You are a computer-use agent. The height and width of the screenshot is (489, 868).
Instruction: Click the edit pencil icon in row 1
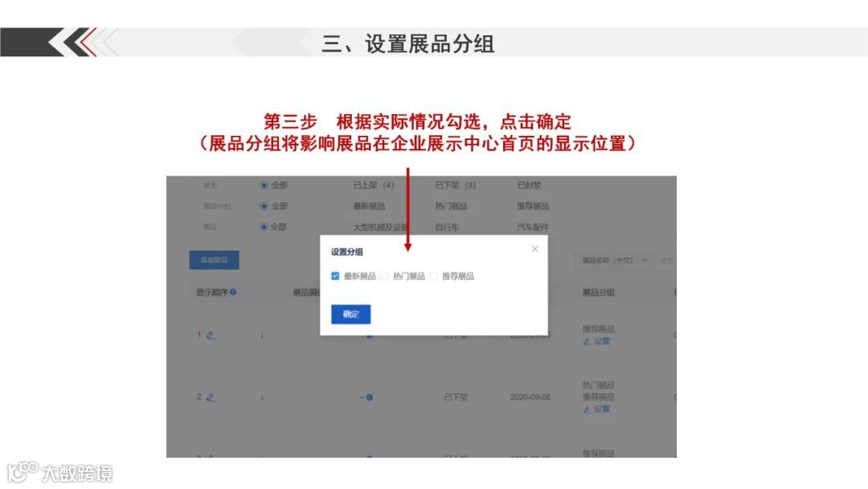pos(211,335)
